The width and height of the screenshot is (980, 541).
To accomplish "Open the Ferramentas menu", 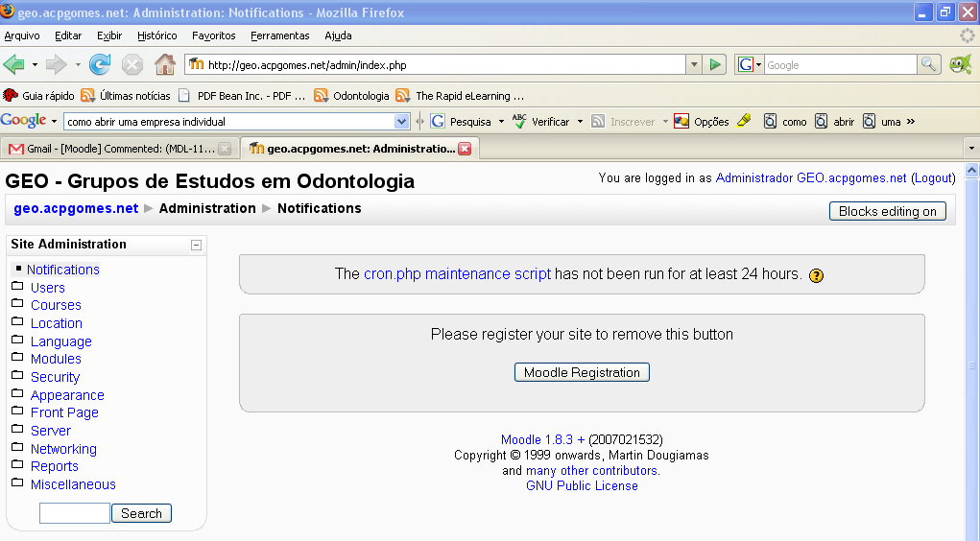I will 280,35.
